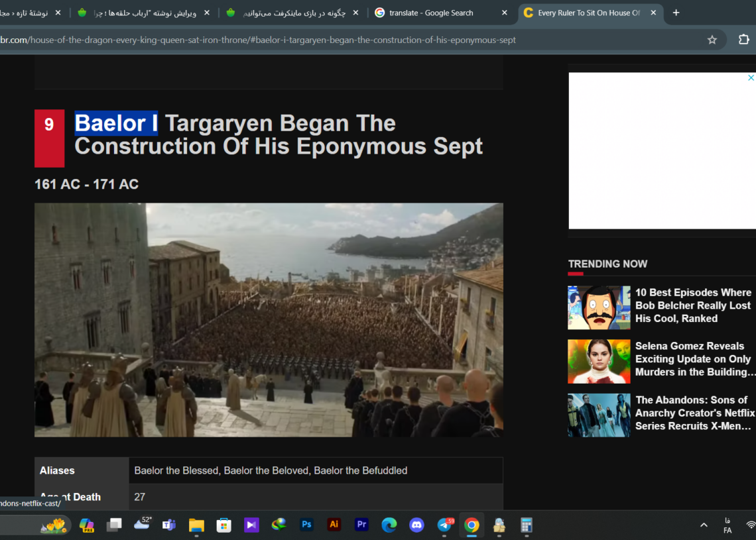756x540 pixels.
Task: Launch Adobe Premiere Pro from the taskbar
Action: point(361,524)
